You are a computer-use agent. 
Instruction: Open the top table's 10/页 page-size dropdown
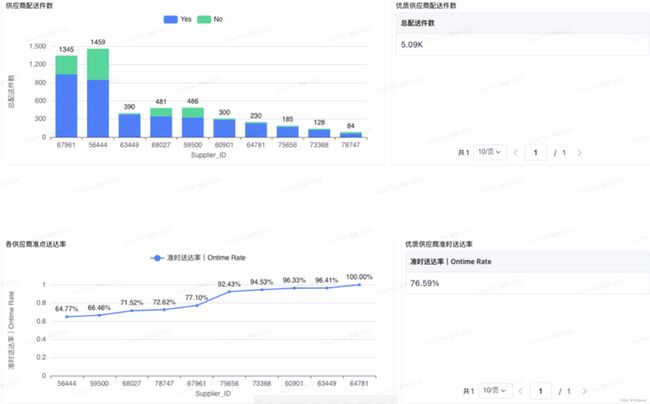(490, 152)
